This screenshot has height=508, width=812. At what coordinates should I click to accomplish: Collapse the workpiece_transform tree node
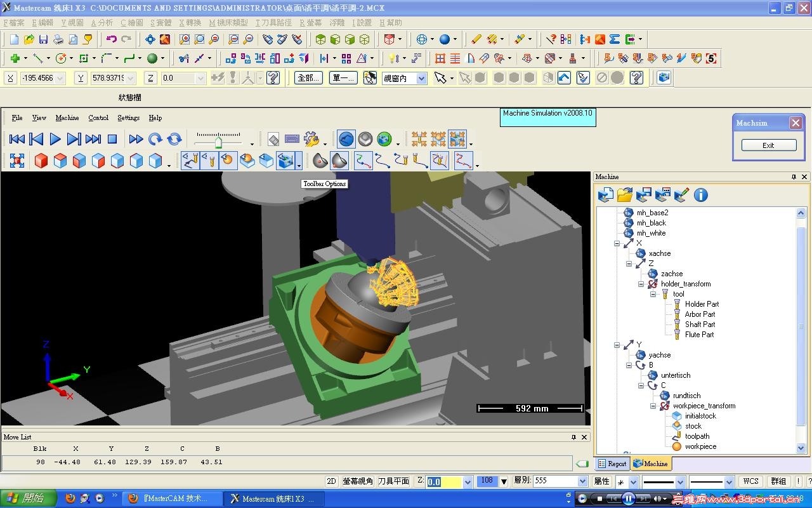click(x=653, y=406)
